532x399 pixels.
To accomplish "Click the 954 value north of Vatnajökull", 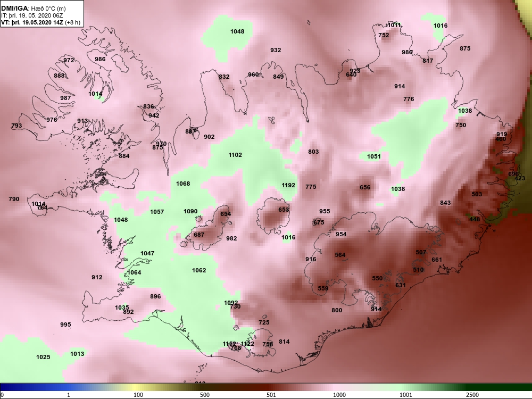I will 342,234.
